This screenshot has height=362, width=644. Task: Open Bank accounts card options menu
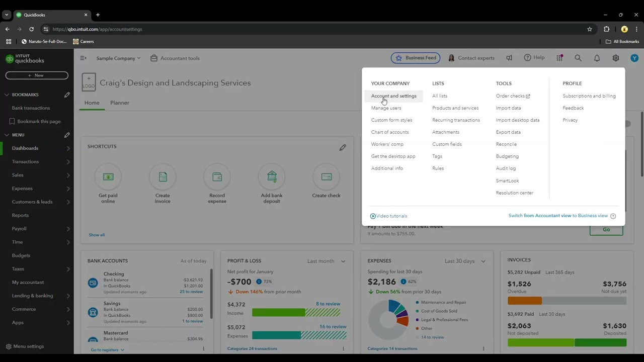[x=203, y=348]
